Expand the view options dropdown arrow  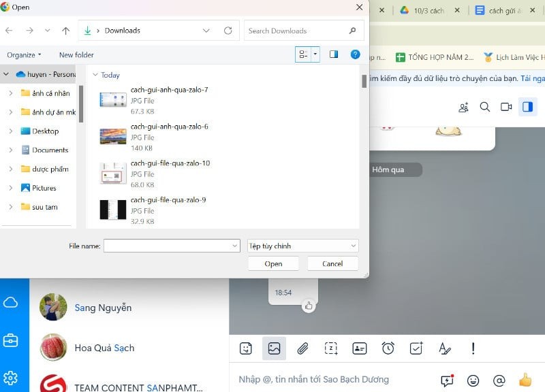[x=314, y=54]
